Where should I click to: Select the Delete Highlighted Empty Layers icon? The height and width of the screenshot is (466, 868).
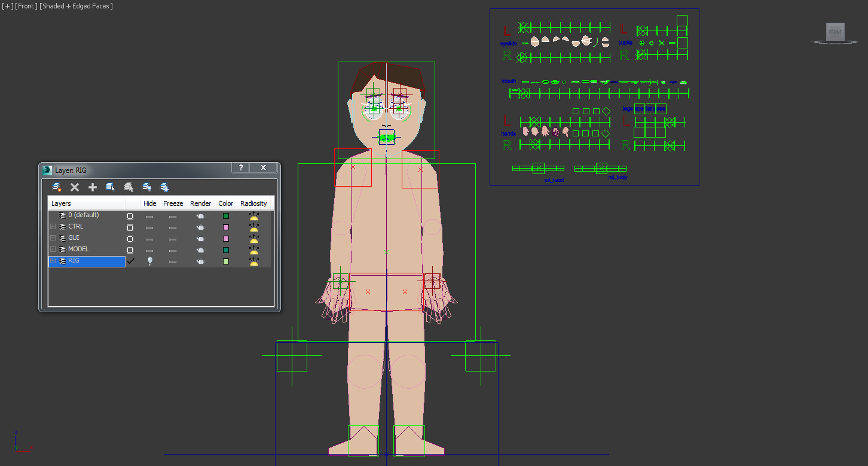[x=74, y=187]
